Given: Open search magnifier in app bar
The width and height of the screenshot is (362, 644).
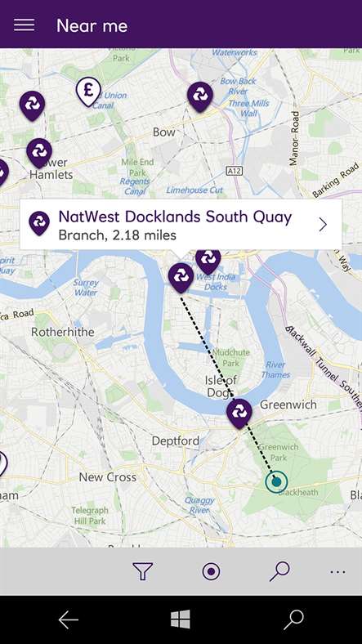Looking at the screenshot, I should [279, 571].
